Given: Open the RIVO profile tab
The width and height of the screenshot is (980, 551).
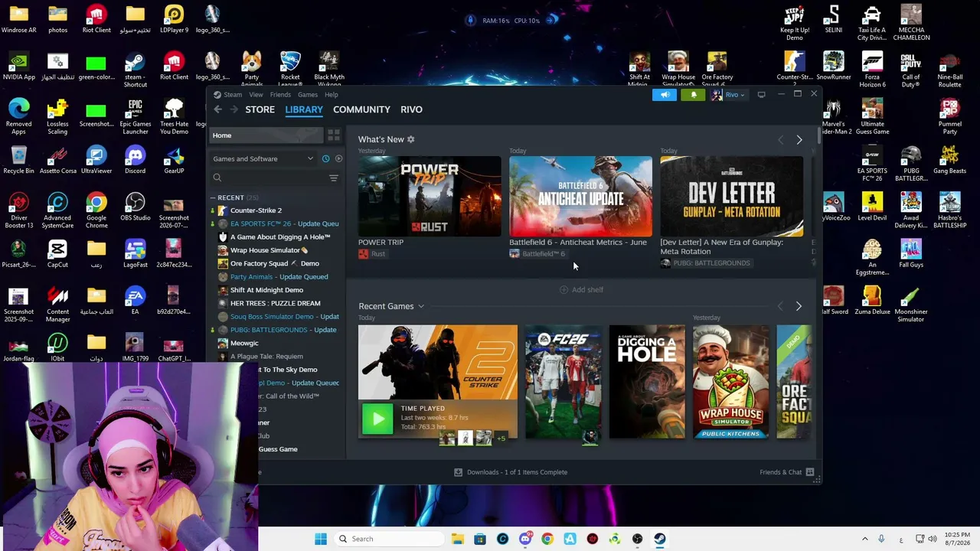Looking at the screenshot, I should point(411,109).
